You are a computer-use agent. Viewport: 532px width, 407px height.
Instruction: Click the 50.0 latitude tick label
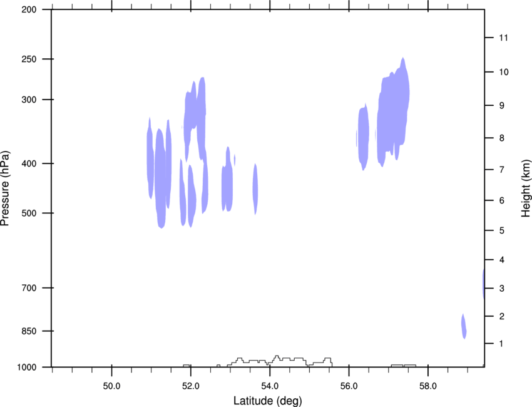[111, 386]
